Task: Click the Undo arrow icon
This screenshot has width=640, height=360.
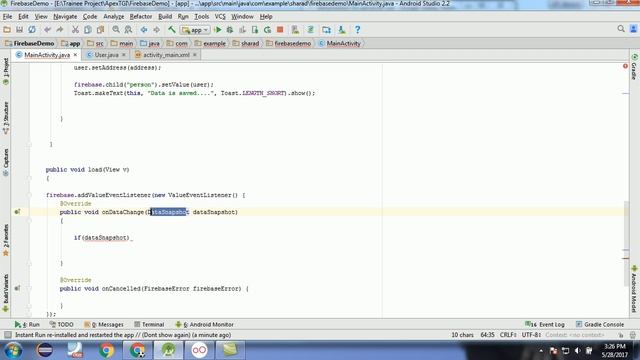Action: click(x=47, y=30)
